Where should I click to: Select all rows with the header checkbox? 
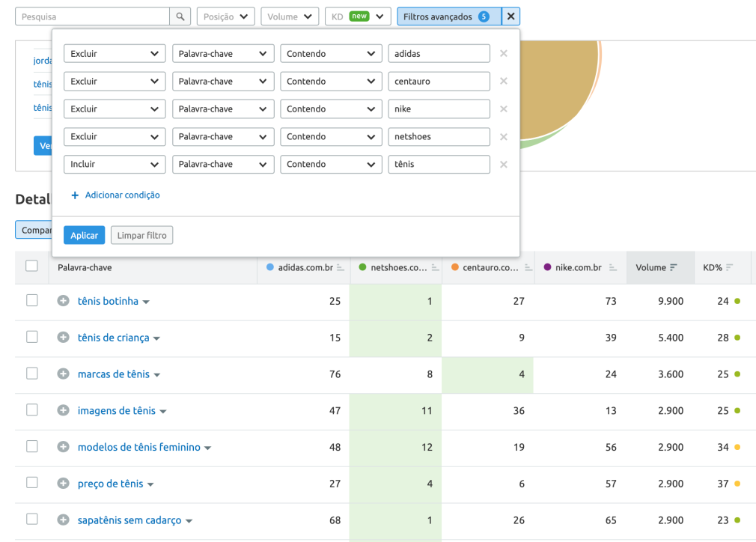point(32,266)
